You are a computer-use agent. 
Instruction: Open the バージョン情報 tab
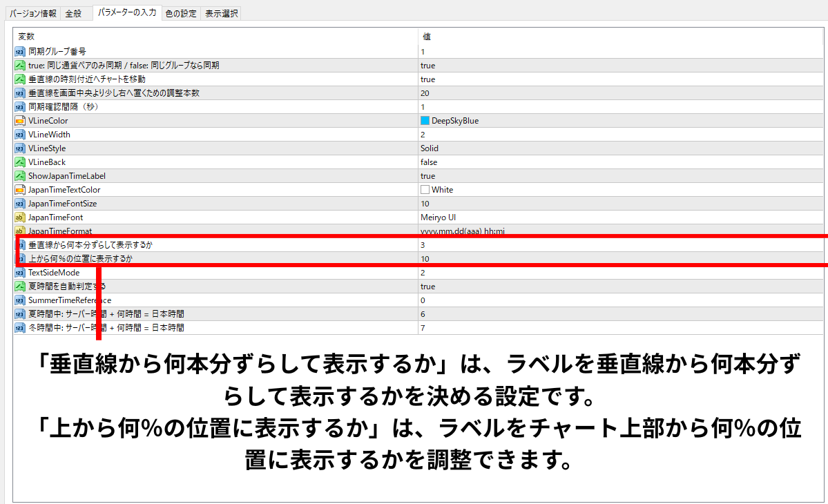coord(32,13)
